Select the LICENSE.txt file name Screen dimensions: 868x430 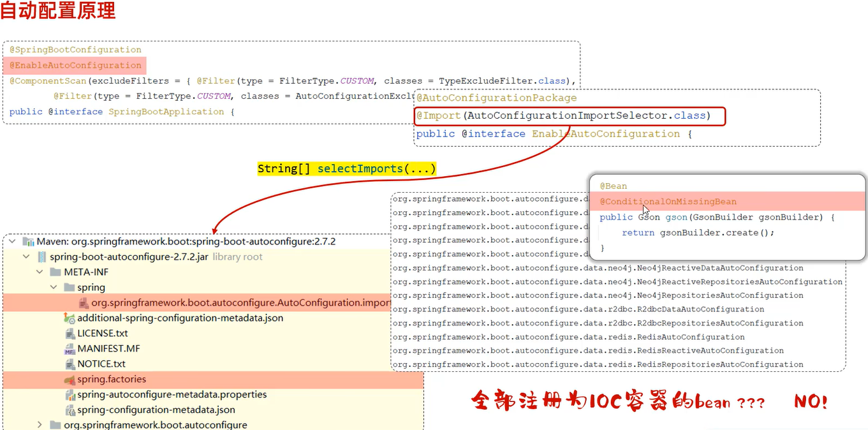click(103, 334)
